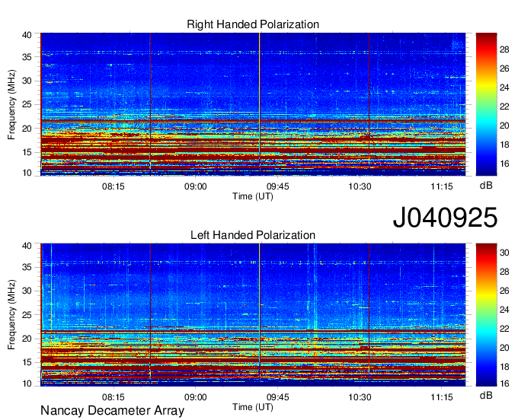Click the 24 dB tick on Right Handed colorbar
The width and height of the screenshot is (518, 420).
[x=504, y=87]
